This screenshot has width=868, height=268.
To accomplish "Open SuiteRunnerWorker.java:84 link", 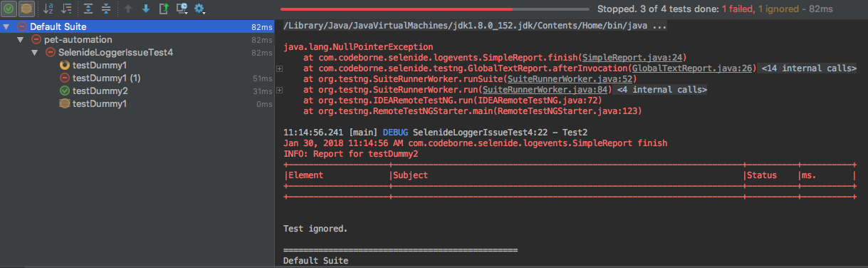I will click(x=546, y=90).
